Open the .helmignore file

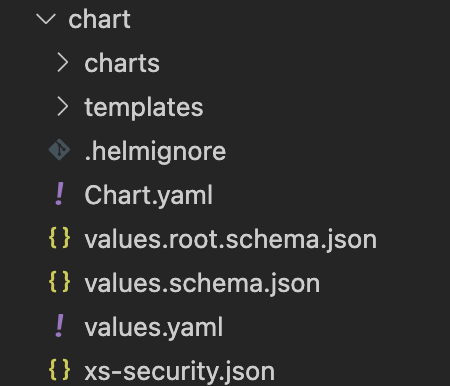pyautogui.click(x=155, y=152)
